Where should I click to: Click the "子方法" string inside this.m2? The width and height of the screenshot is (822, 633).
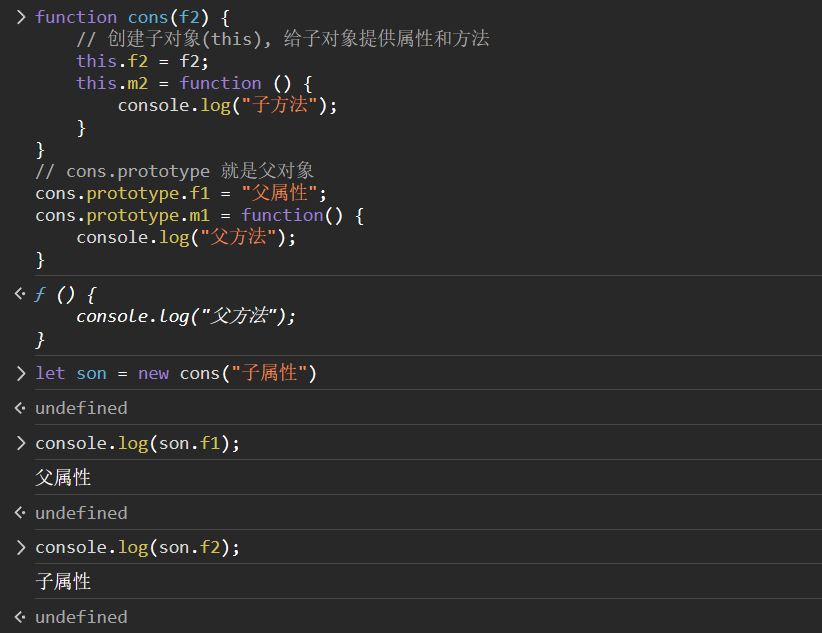click(x=279, y=105)
